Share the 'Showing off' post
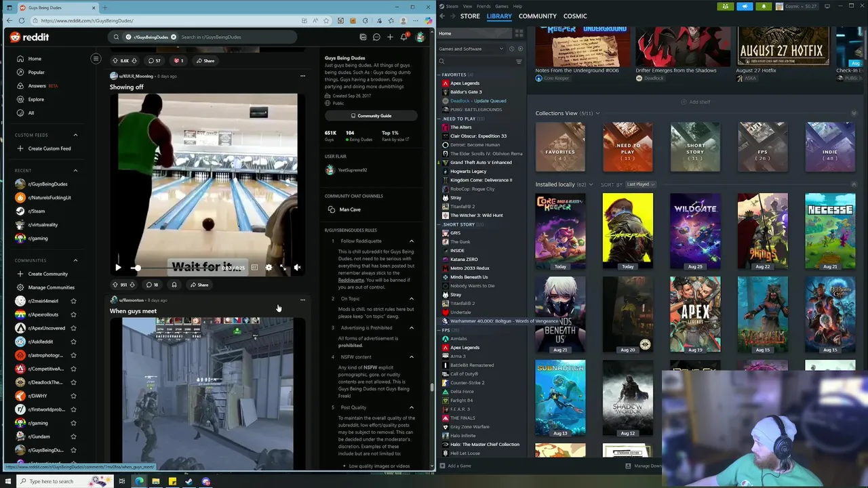The height and width of the screenshot is (488, 868). coord(199,285)
